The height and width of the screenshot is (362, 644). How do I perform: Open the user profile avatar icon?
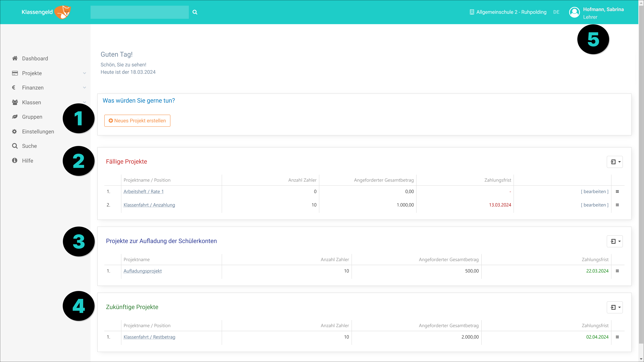point(574,12)
